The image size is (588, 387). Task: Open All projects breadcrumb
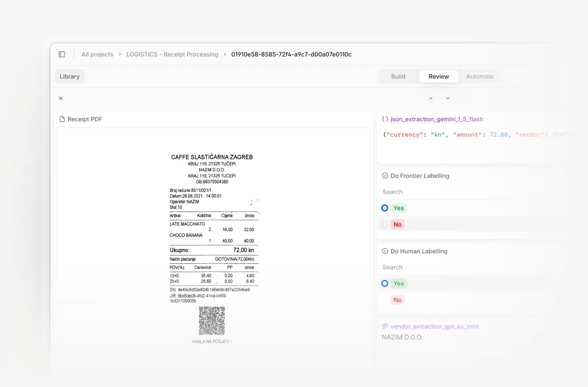pyautogui.click(x=97, y=54)
